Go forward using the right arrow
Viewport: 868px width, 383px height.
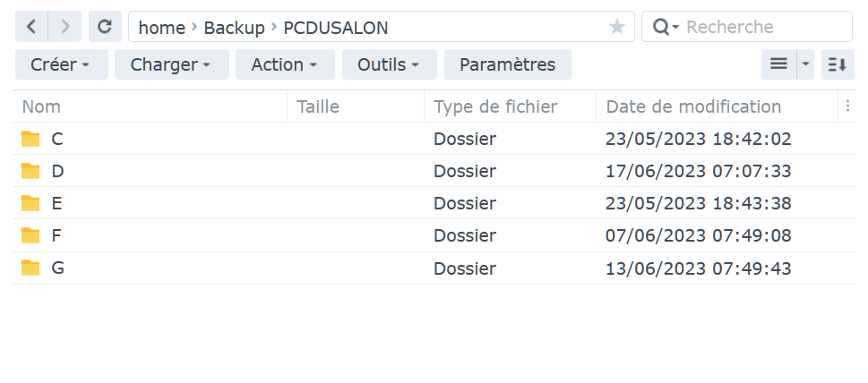click(64, 27)
